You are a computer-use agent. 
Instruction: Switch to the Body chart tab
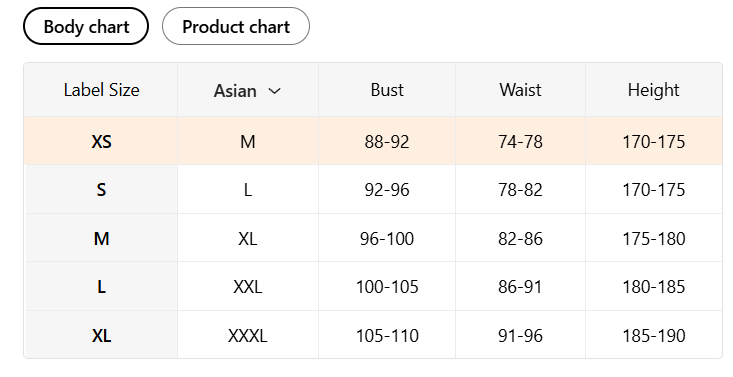point(86,26)
